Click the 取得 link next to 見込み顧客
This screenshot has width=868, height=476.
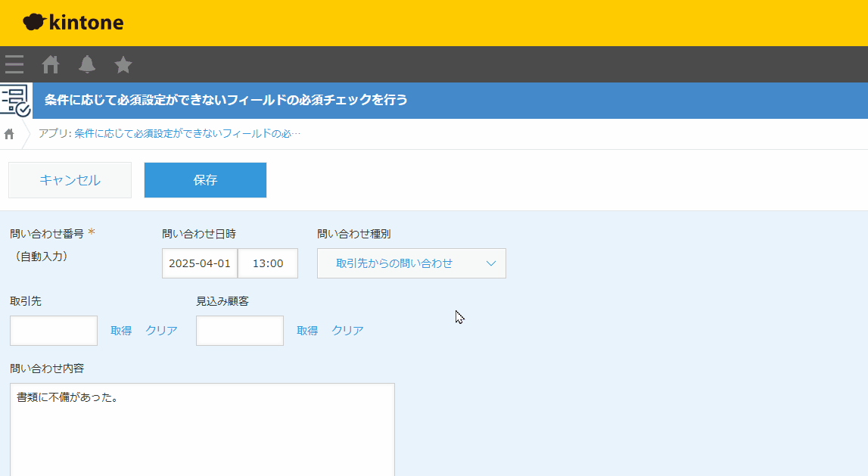(x=307, y=330)
